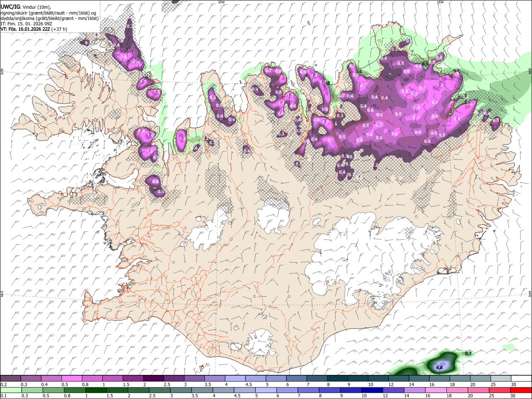This screenshot has width=532, height=399.
Task: Click the 0.4 label under the top legend row
Action: coord(44,384)
